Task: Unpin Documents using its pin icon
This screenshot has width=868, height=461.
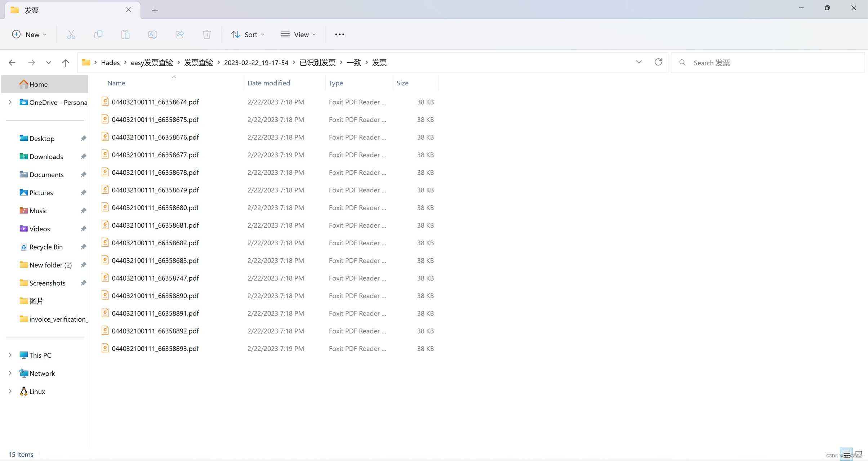Action: pyautogui.click(x=83, y=174)
